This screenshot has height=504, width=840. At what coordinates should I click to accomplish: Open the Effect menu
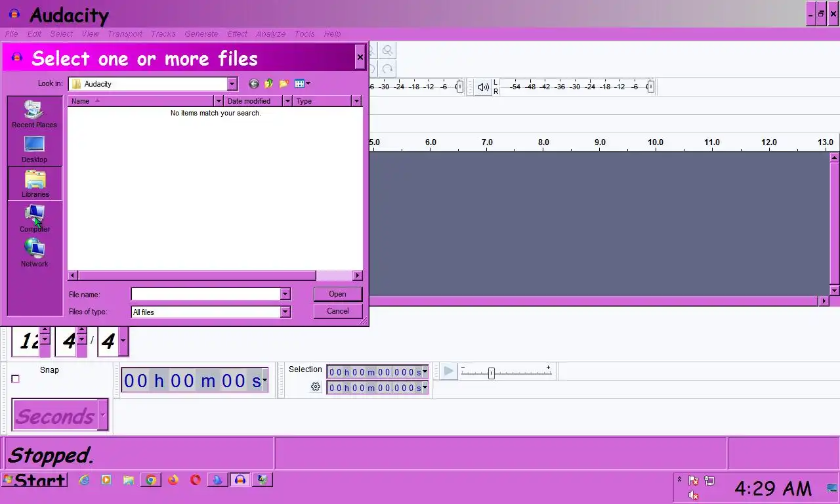coord(238,34)
